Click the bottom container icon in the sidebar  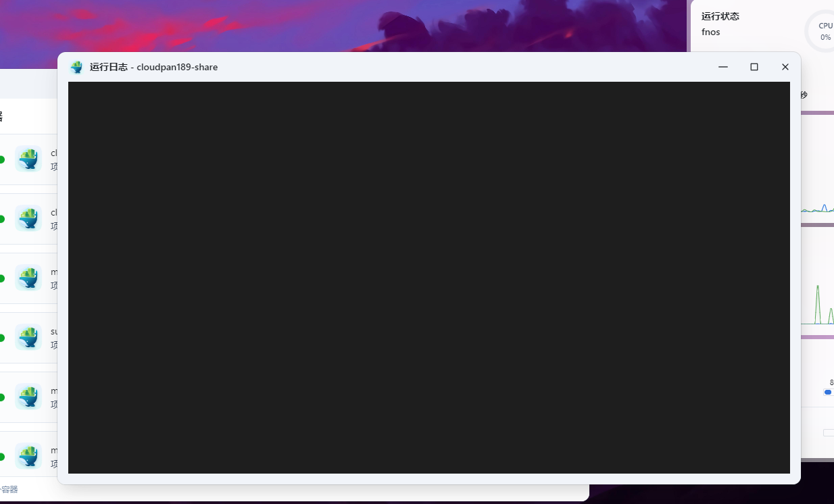(x=28, y=455)
